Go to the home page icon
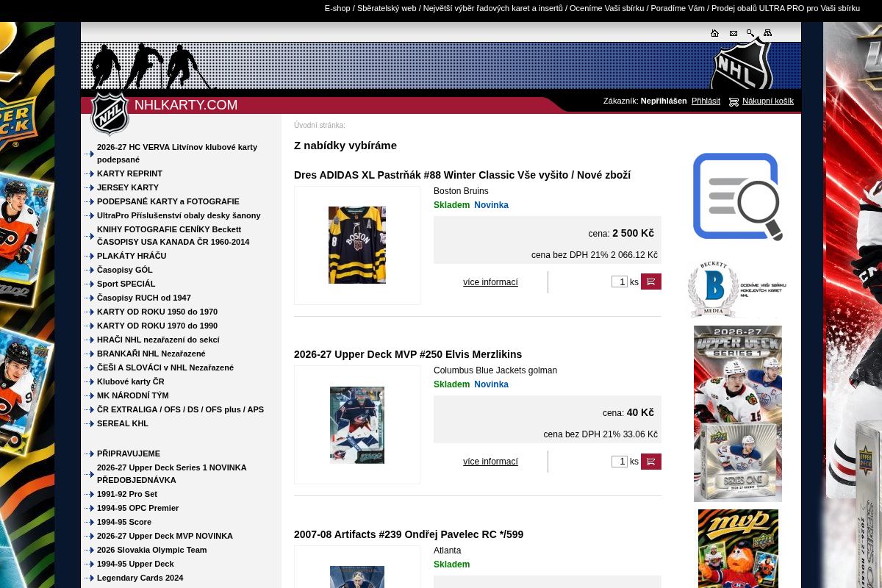The width and height of the screenshot is (882, 588). (x=714, y=33)
